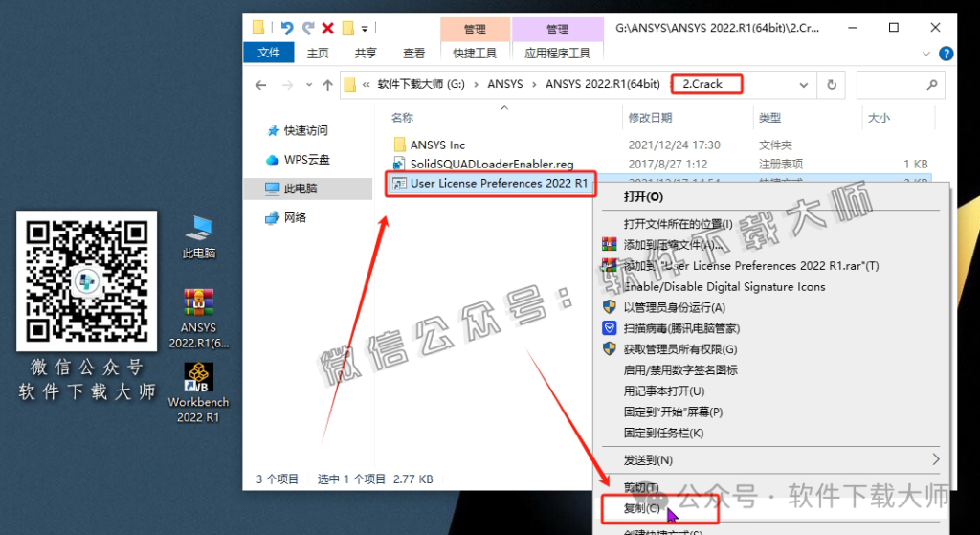Viewport: 980px width, 535px height.
Task: Click the Explorer help question mark icon
Action: 947,54
